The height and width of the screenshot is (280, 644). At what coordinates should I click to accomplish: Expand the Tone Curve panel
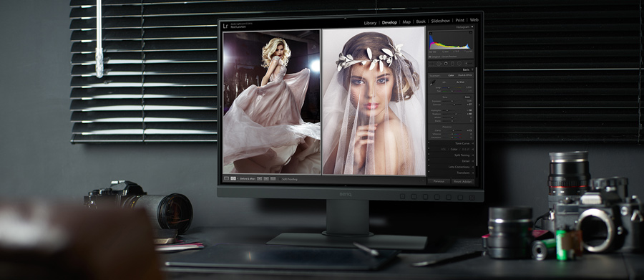pos(473,143)
